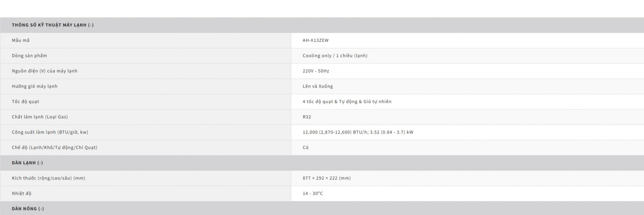Select the R32 refrigerant value
This screenshot has height=215, width=644.
click(307, 117)
